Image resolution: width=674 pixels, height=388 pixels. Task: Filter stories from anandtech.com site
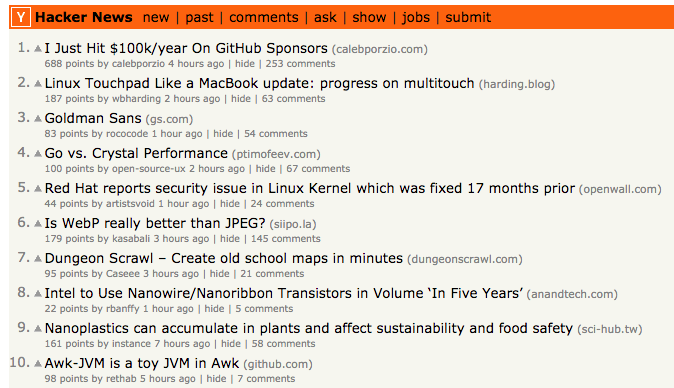click(572, 294)
